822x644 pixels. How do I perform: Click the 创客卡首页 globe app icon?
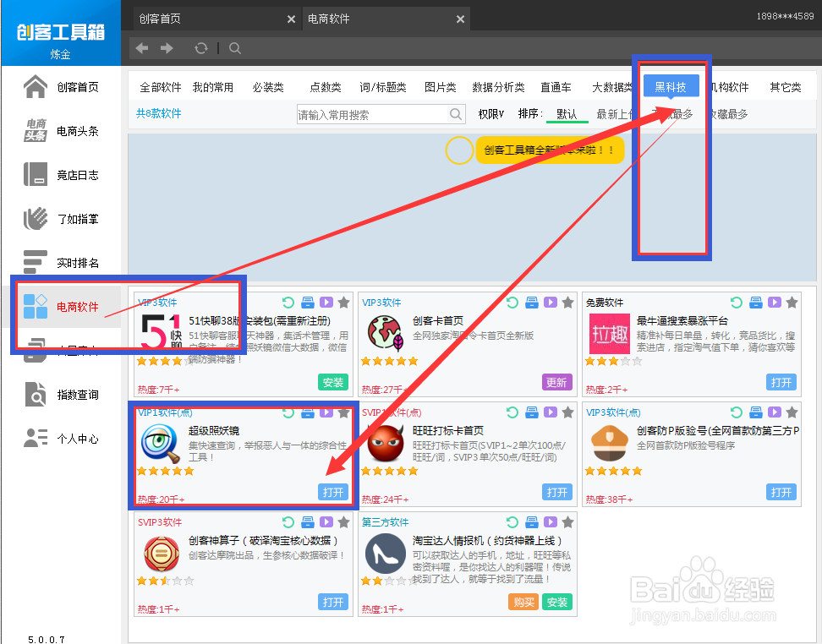coord(386,333)
